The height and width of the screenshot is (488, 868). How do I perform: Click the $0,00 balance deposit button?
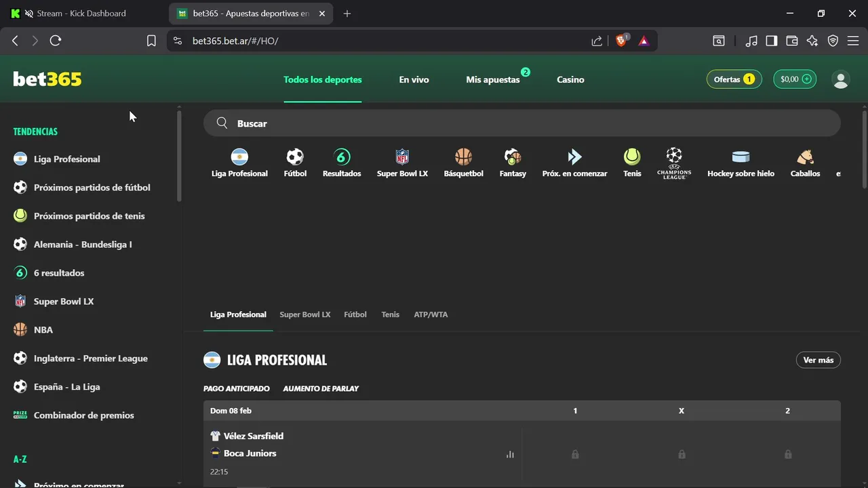click(x=795, y=79)
